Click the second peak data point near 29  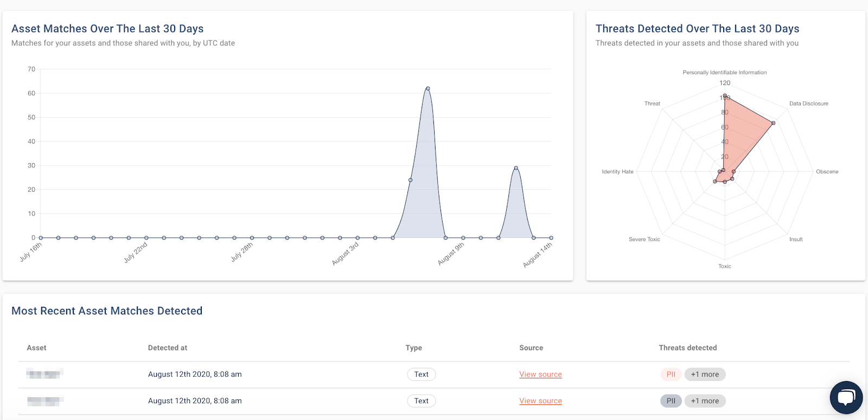pyautogui.click(x=516, y=168)
